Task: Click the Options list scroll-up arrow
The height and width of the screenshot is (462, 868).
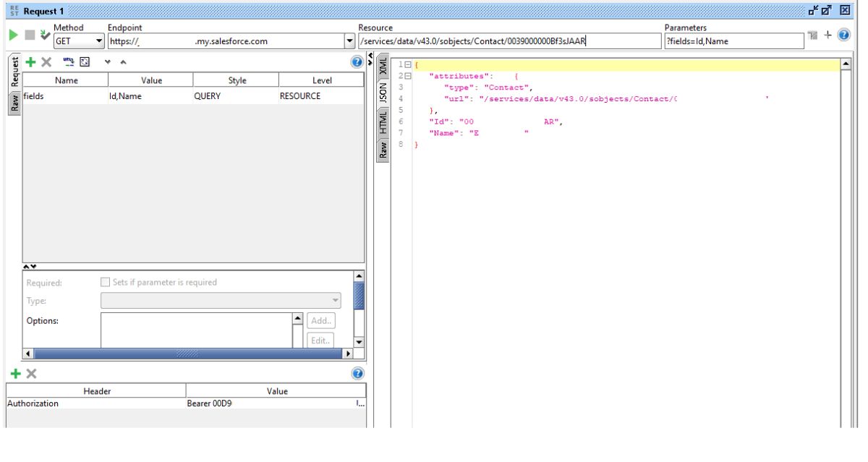Action: [297, 318]
